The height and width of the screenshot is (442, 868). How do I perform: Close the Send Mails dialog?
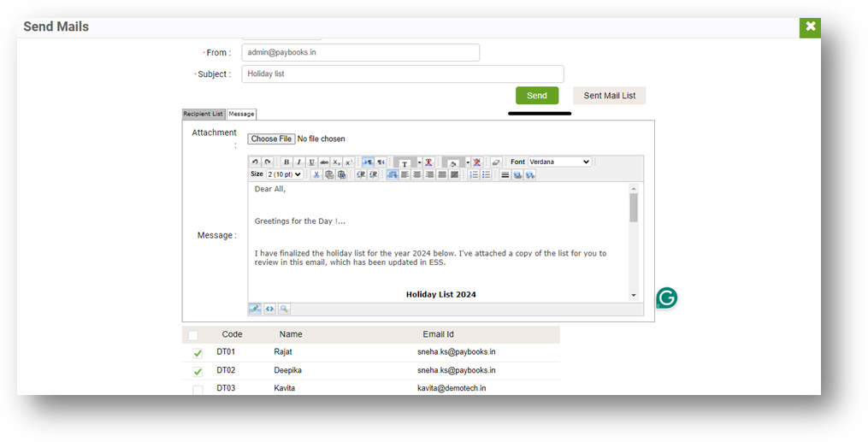tap(811, 27)
